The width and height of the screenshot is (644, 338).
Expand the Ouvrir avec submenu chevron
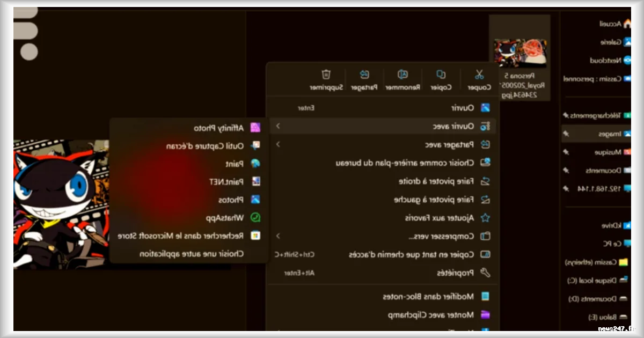[278, 126]
